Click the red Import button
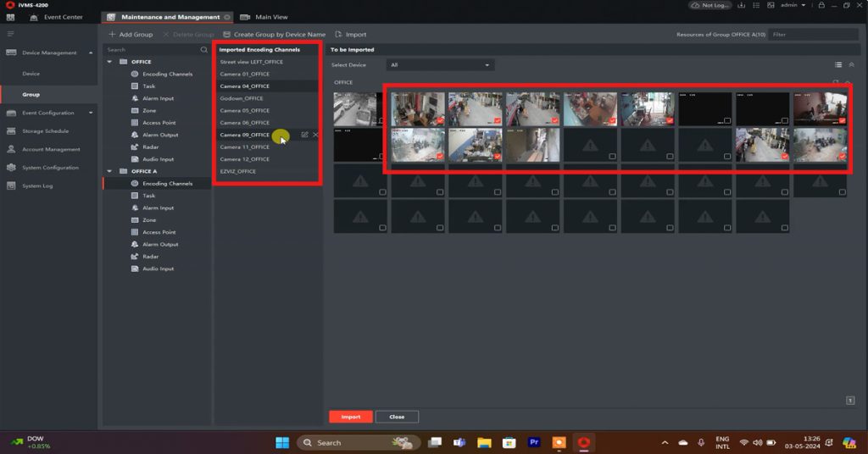 350,417
